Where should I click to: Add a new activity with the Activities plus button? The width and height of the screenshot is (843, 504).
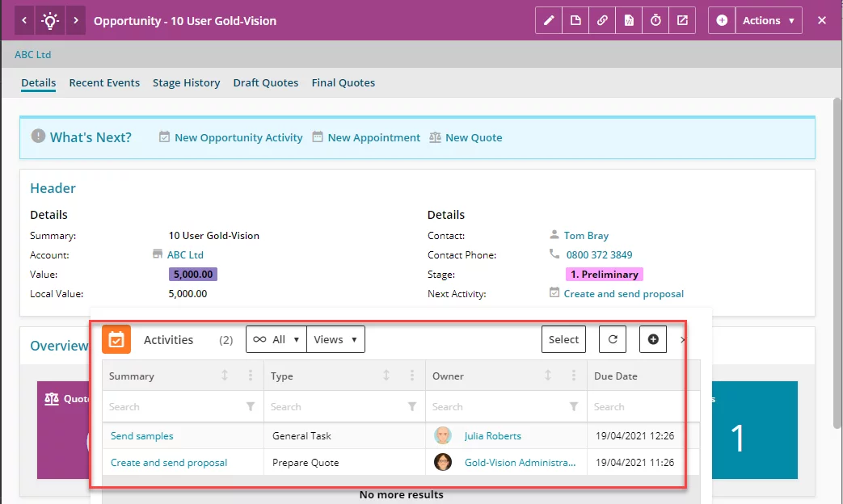pyautogui.click(x=653, y=339)
